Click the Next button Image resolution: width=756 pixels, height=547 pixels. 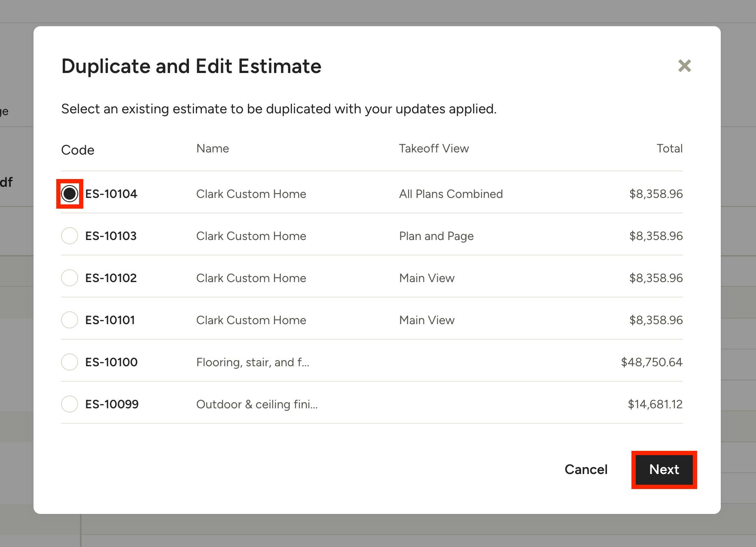[x=664, y=470]
